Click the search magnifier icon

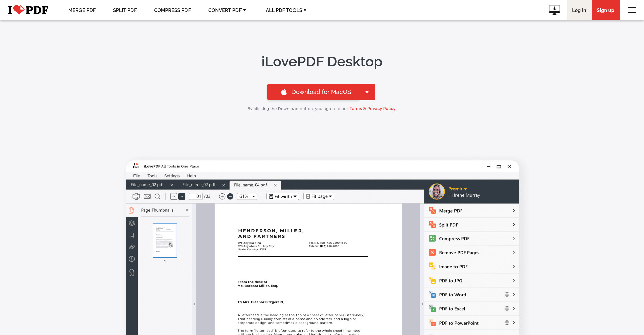[x=157, y=196]
